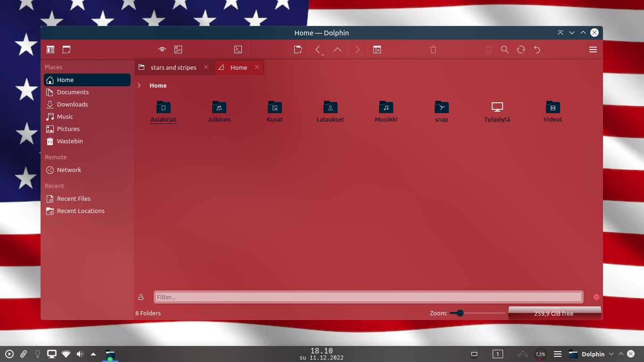644x362 pixels.
Task: Refresh the folder view
Action: 521,49
